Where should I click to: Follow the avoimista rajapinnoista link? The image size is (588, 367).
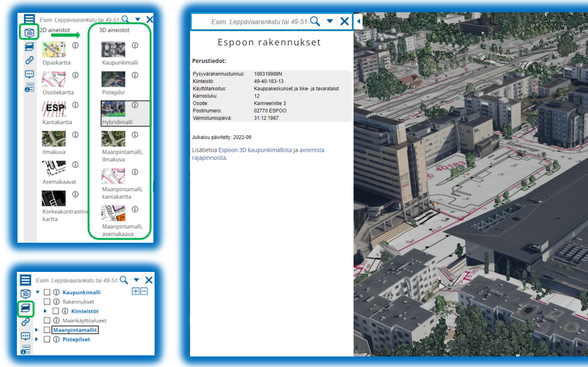(258, 154)
